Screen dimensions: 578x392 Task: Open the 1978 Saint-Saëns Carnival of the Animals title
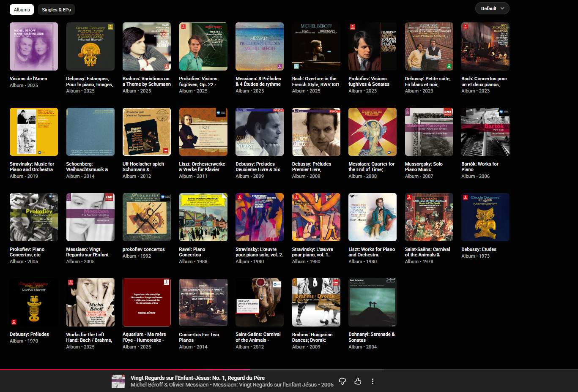pos(427,252)
